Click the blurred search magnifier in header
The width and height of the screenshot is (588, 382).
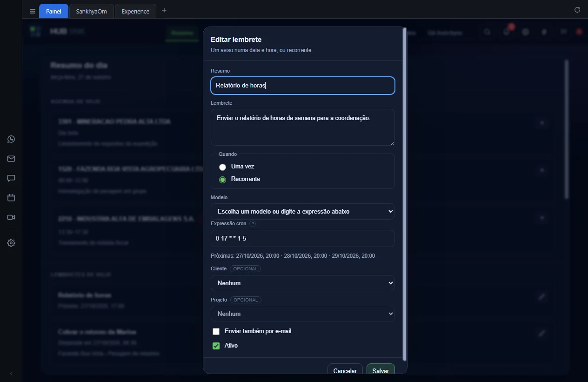[x=487, y=32]
